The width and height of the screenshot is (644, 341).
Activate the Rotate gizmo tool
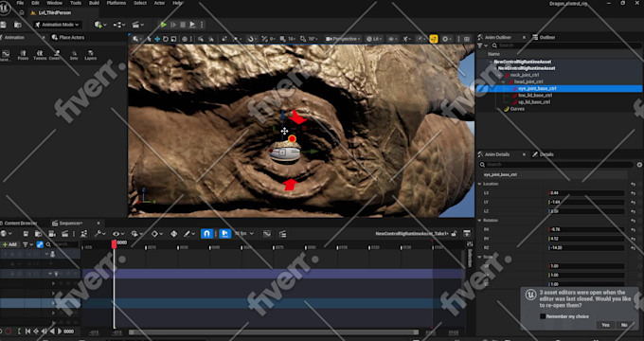[x=166, y=39]
